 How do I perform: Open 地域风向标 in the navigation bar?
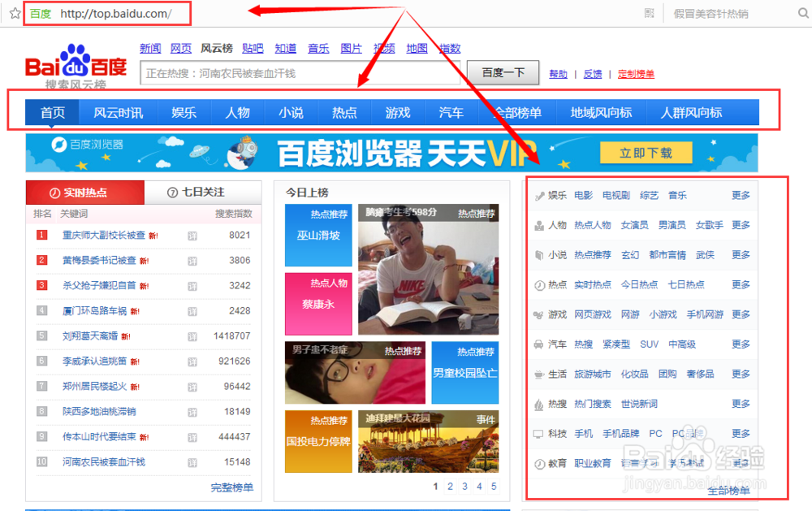coord(601,112)
